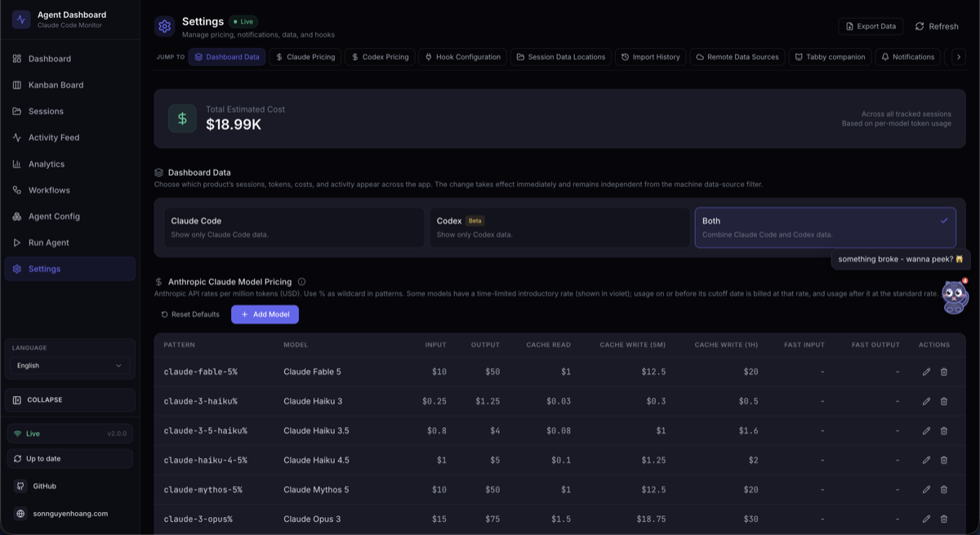The height and width of the screenshot is (535, 980).
Task: Select Settings in the sidebar
Action: pyautogui.click(x=69, y=269)
